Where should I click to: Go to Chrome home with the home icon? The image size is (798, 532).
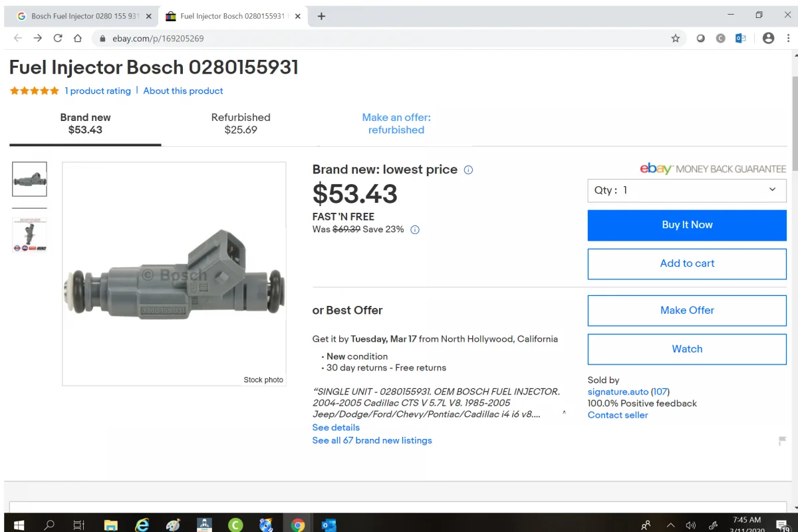[78, 39]
